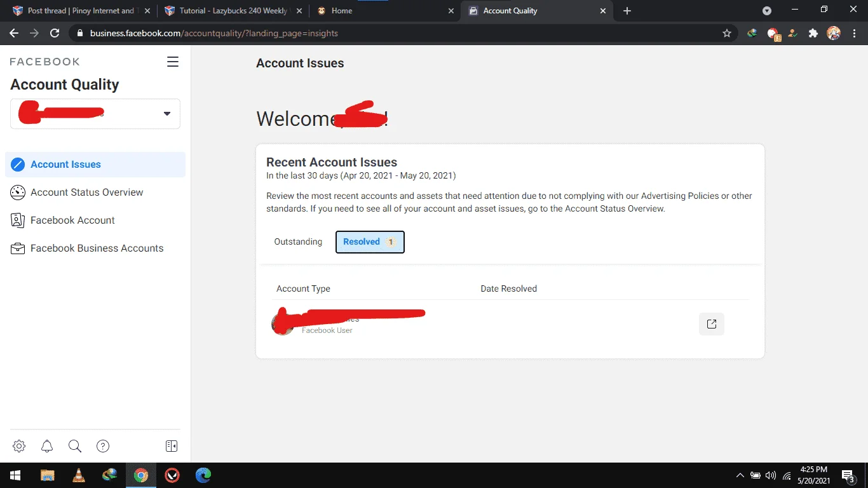Screen dimensions: 868x488
Task: Click the site lock icon in address bar
Action: tap(79, 33)
